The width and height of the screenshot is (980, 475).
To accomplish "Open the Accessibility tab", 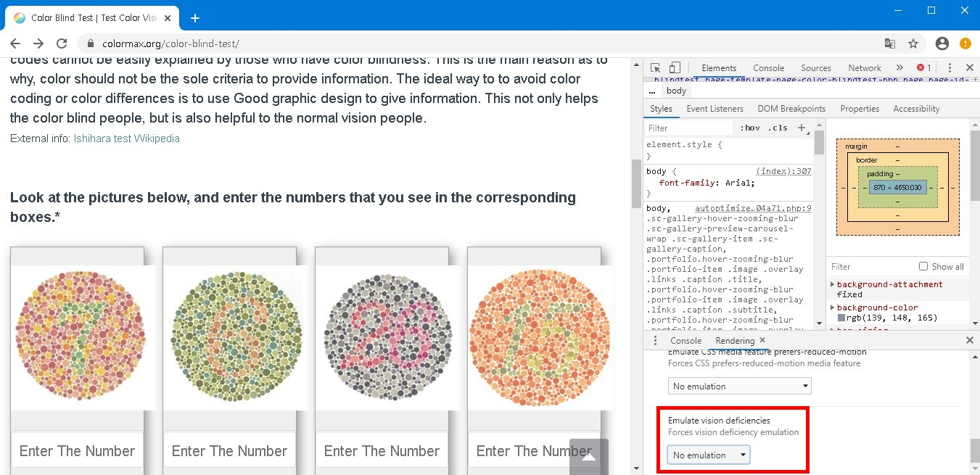I will [916, 109].
